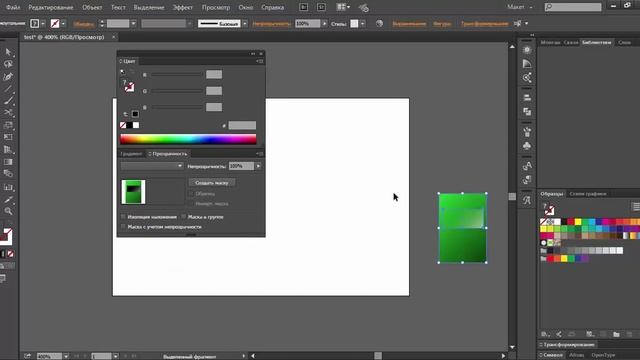Screen dimensions: 640x360
Task: Select the Selection arrow tool
Action: click(8, 52)
